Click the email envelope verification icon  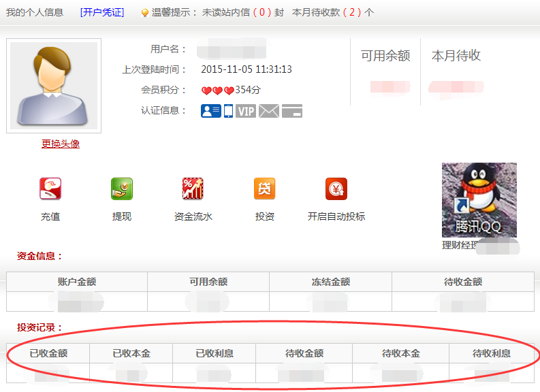pos(269,111)
